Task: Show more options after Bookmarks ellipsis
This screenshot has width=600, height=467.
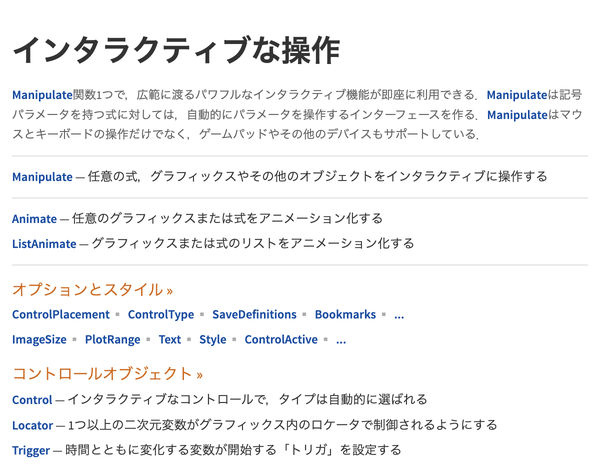Action: (399, 316)
